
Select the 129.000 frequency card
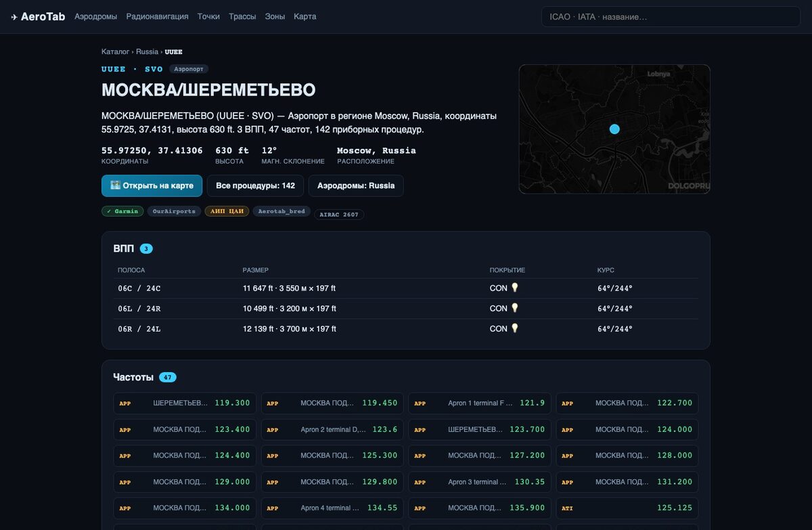coord(185,482)
